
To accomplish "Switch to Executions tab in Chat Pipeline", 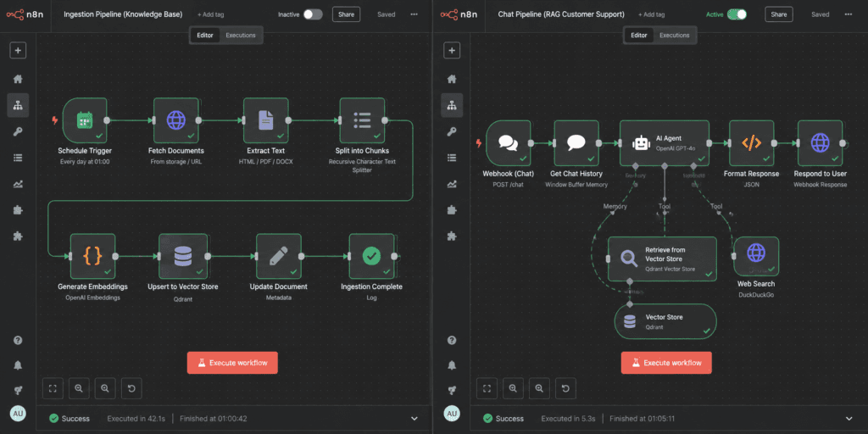I will coord(674,36).
